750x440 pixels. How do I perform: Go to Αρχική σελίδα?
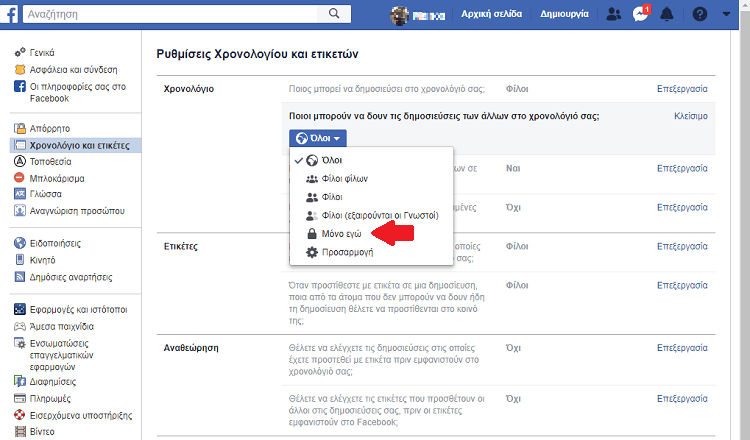tap(491, 14)
